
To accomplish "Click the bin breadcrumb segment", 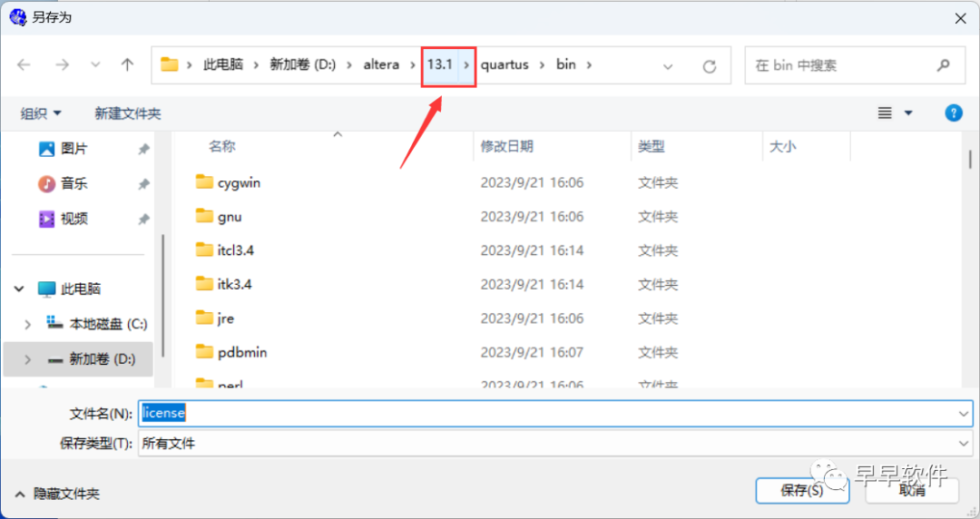I will pyautogui.click(x=566, y=64).
